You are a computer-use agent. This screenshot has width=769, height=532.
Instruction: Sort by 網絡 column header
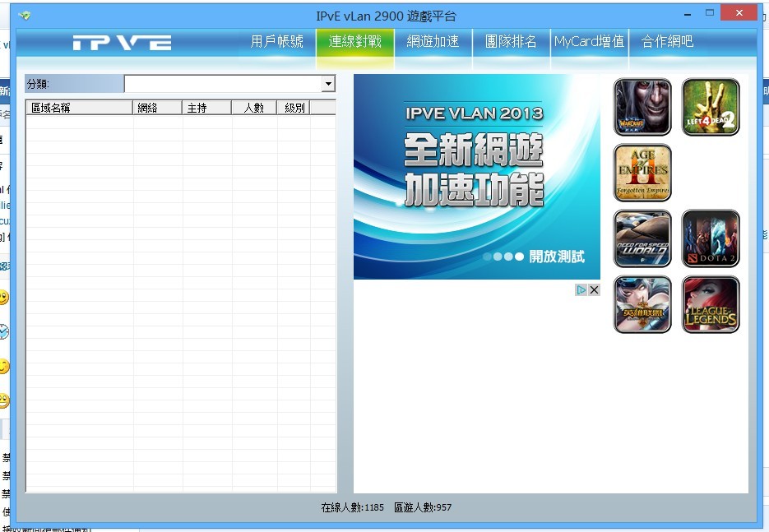pyautogui.click(x=157, y=108)
